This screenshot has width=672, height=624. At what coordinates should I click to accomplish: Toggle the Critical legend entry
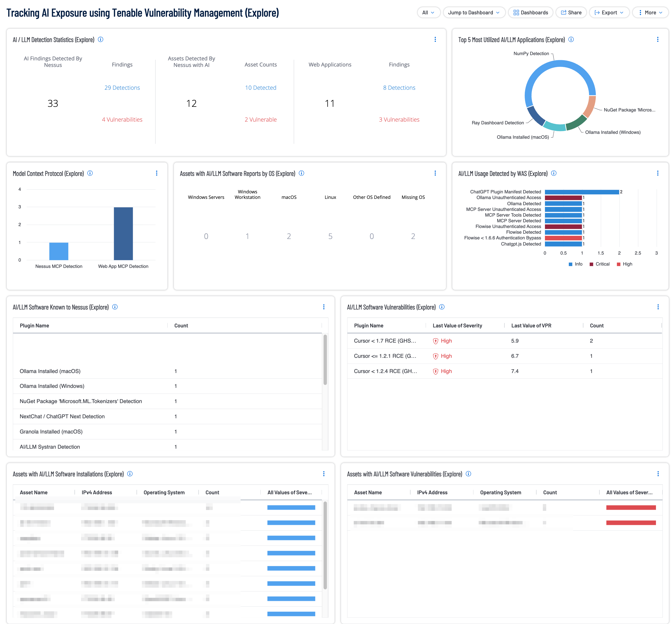(x=600, y=264)
